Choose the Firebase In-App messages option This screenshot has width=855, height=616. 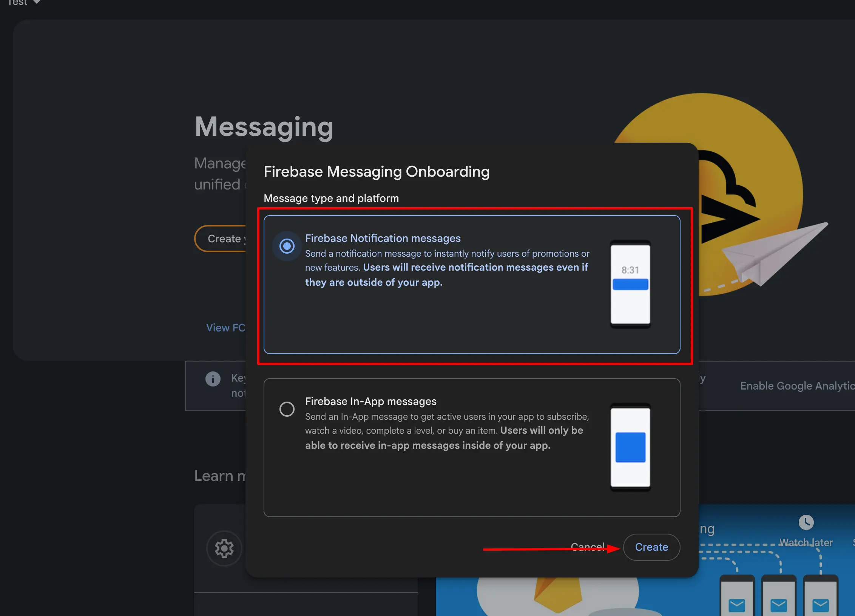pyautogui.click(x=287, y=409)
